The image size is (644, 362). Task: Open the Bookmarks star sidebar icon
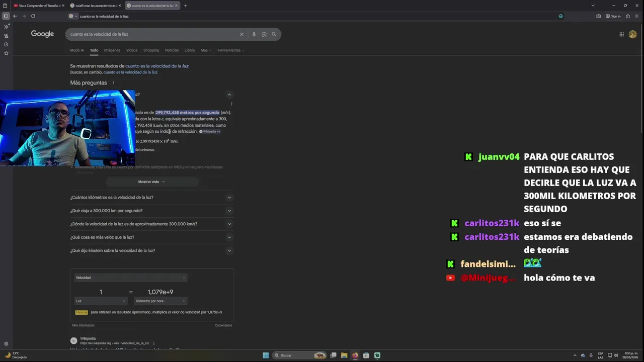pos(6,53)
